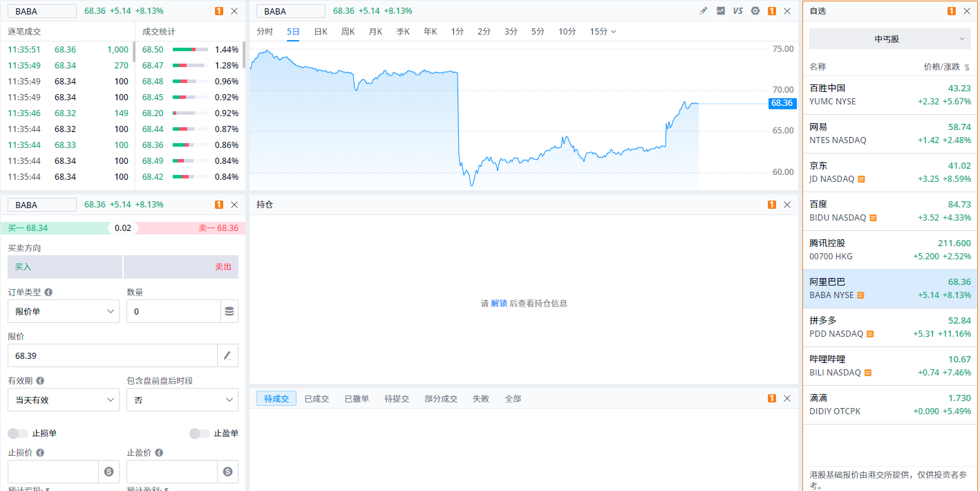Click the 止损价 input field
980x491 pixels.
click(x=53, y=472)
